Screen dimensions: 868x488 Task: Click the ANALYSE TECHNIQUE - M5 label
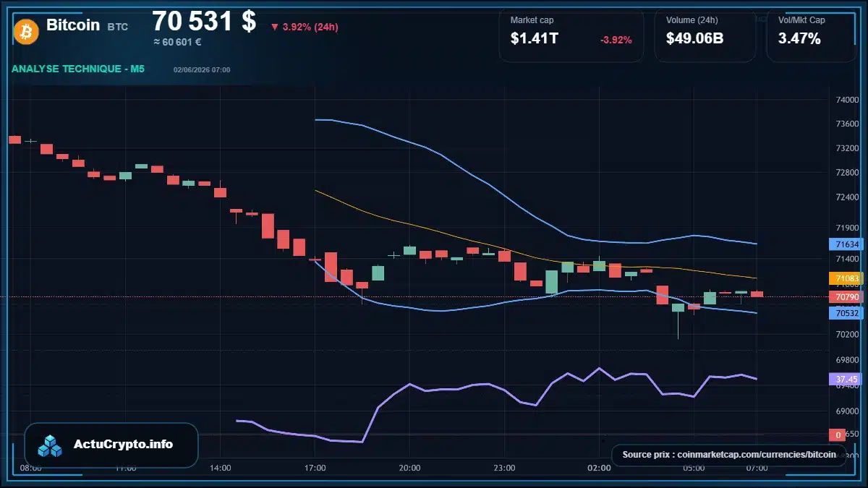[x=78, y=69]
